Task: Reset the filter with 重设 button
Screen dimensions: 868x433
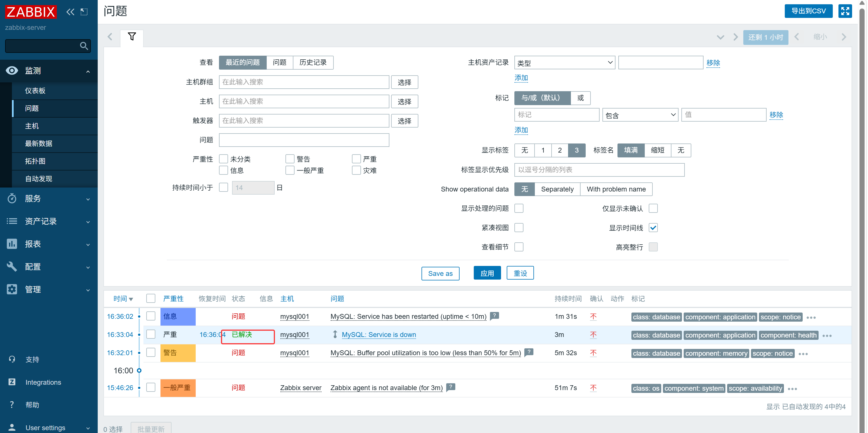Action: [520, 273]
